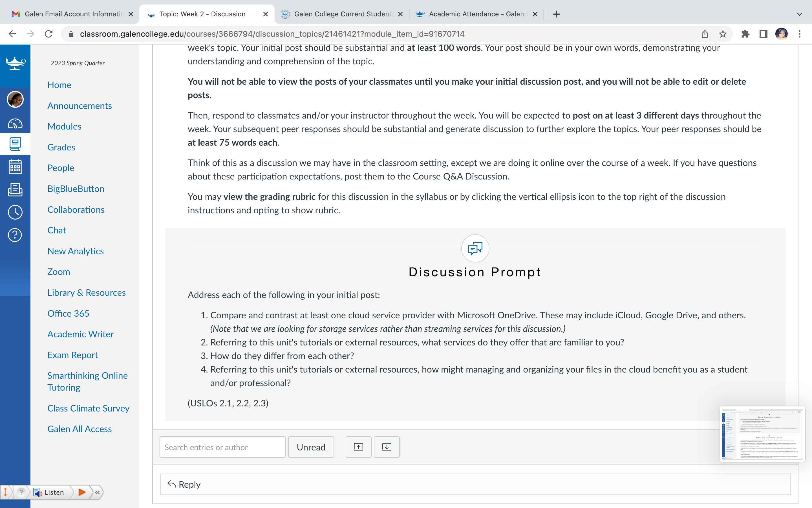This screenshot has height=508, width=812.
Task: Bookmark this page with the star icon
Action: pos(723,34)
